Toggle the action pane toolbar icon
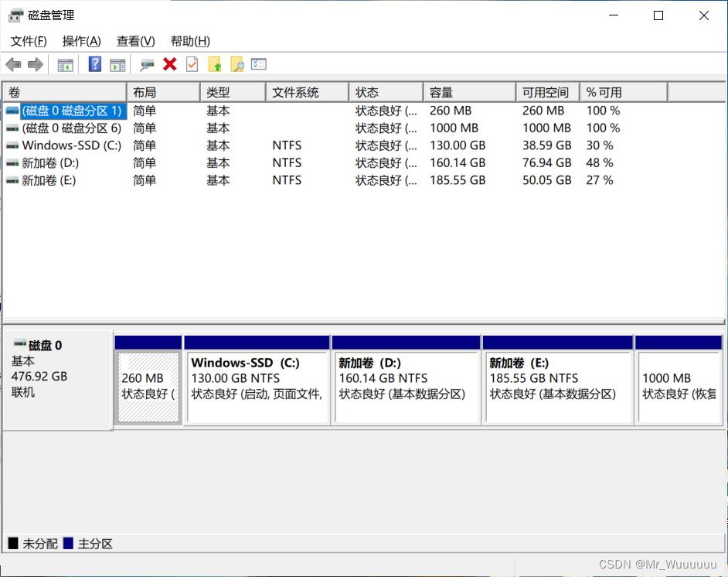Image resolution: width=728 pixels, height=577 pixels. point(117,65)
